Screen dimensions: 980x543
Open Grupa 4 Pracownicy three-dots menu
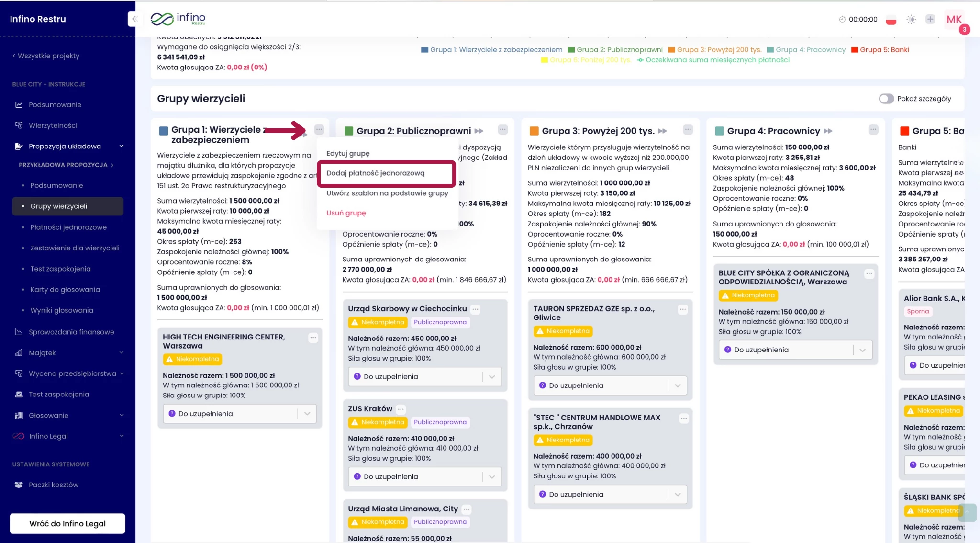coord(873,129)
